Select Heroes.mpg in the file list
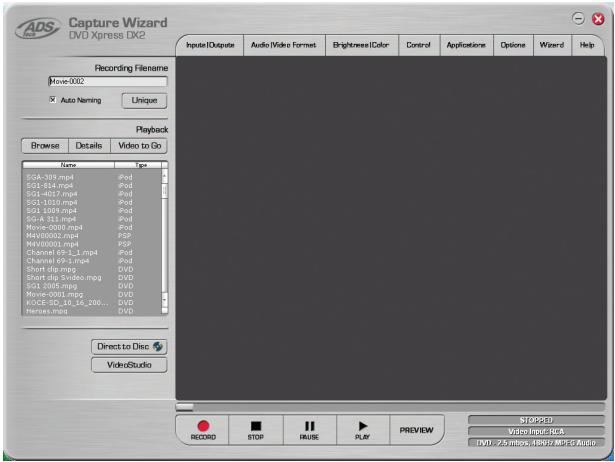This screenshot has height=462, width=615. [92, 311]
